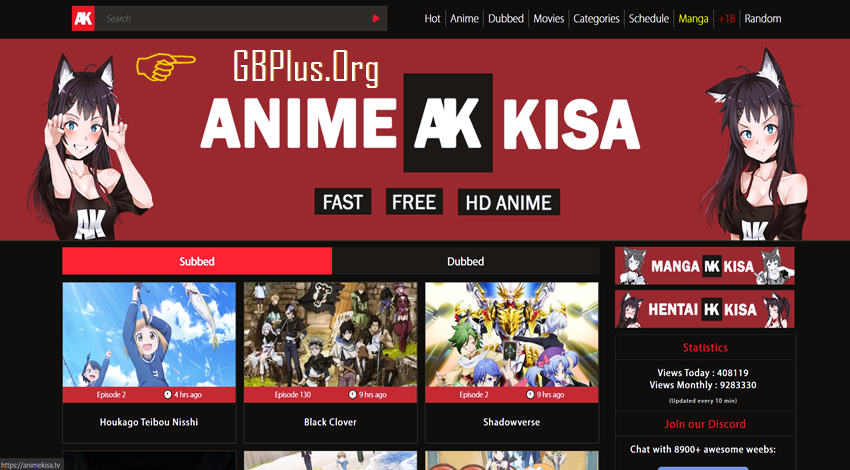Switch to the Subbed tab
The height and width of the screenshot is (470, 850).
(x=197, y=261)
